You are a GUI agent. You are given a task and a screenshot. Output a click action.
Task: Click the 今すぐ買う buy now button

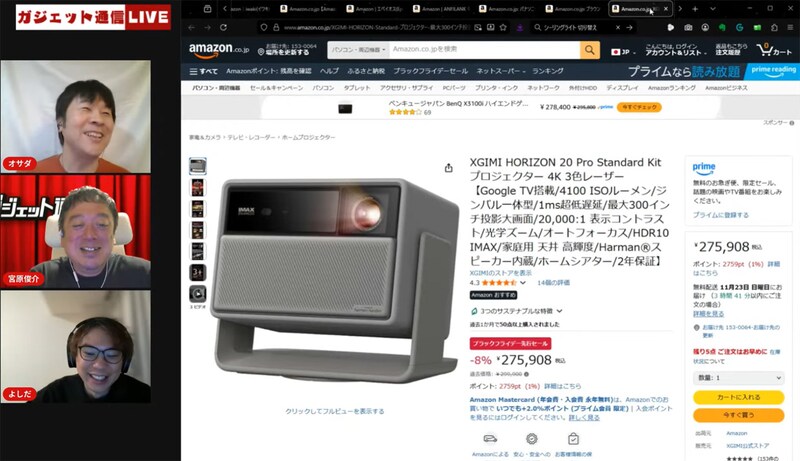(738, 415)
